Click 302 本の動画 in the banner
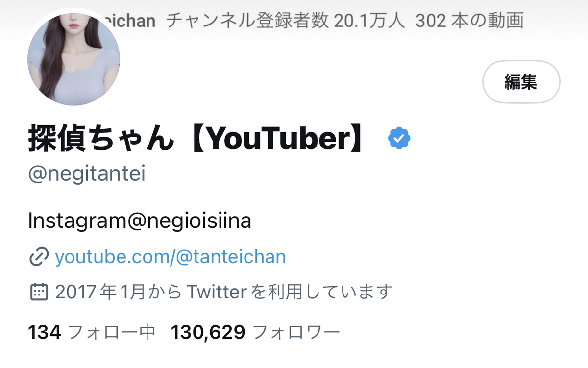Screen dimensions: 588x368 [470, 21]
